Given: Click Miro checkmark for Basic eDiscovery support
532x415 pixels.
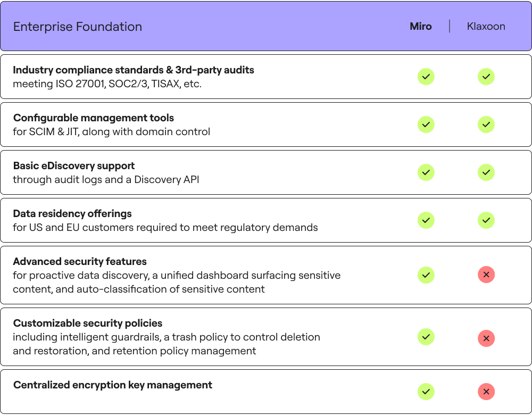Looking at the screenshot, I should pos(426,172).
